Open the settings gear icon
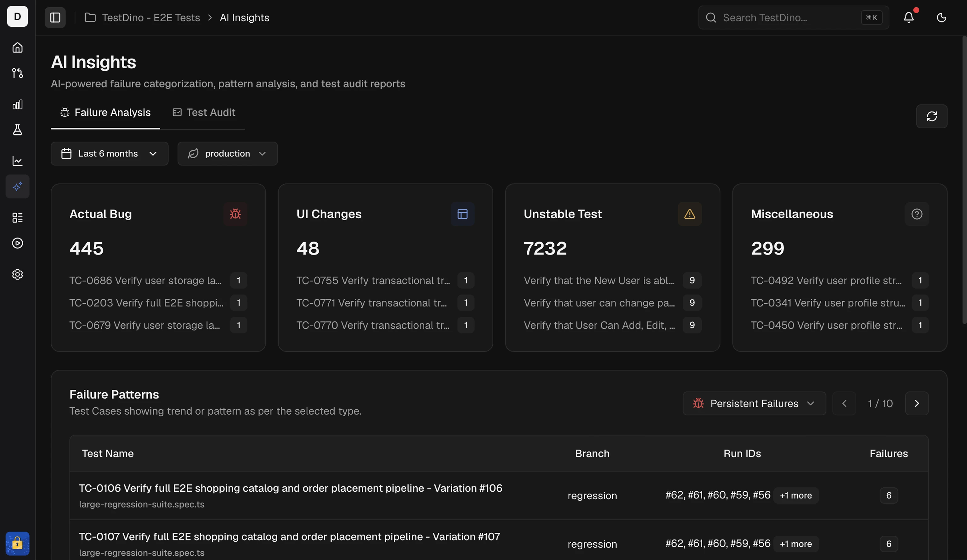 [17, 275]
